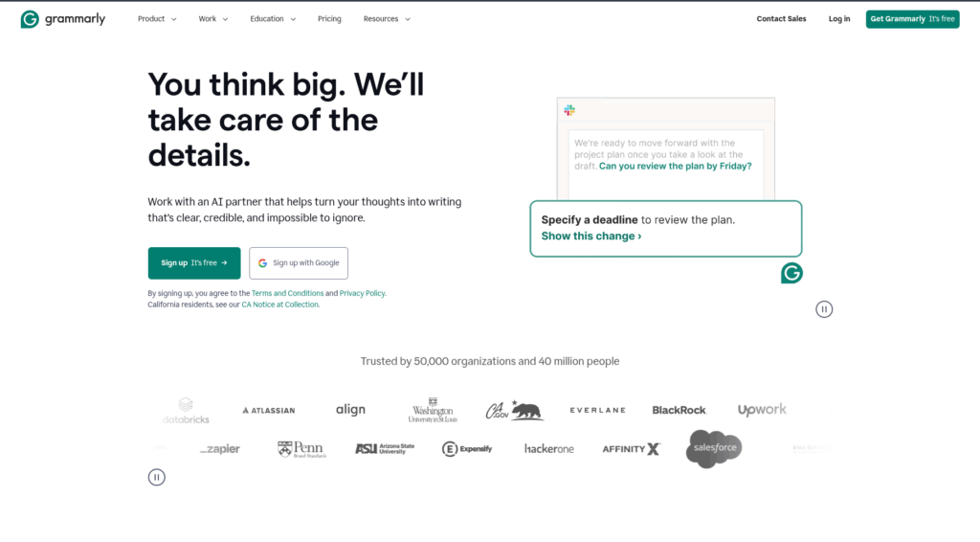Click the green Grammarly badge icon
Viewport: 980px width, 542px height.
[x=791, y=273]
